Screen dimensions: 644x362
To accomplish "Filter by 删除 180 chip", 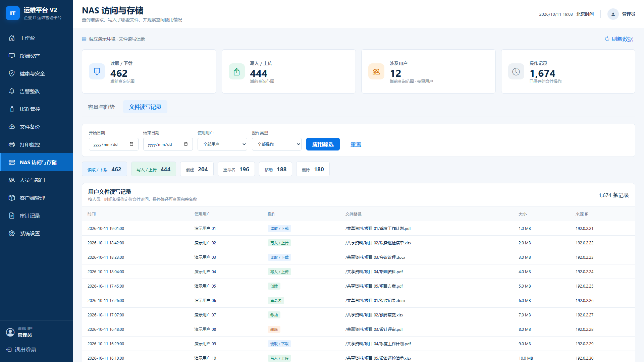I will tap(313, 169).
